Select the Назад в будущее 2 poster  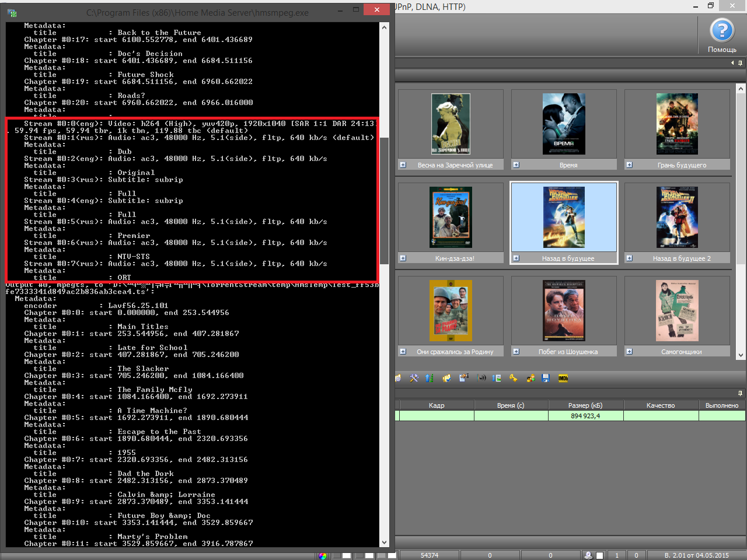tap(677, 218)
